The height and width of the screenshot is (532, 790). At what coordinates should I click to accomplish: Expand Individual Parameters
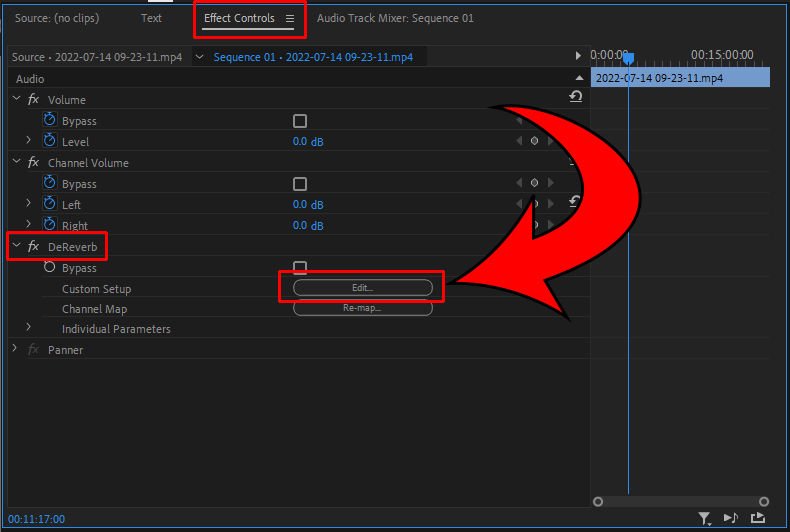point(28,327)
